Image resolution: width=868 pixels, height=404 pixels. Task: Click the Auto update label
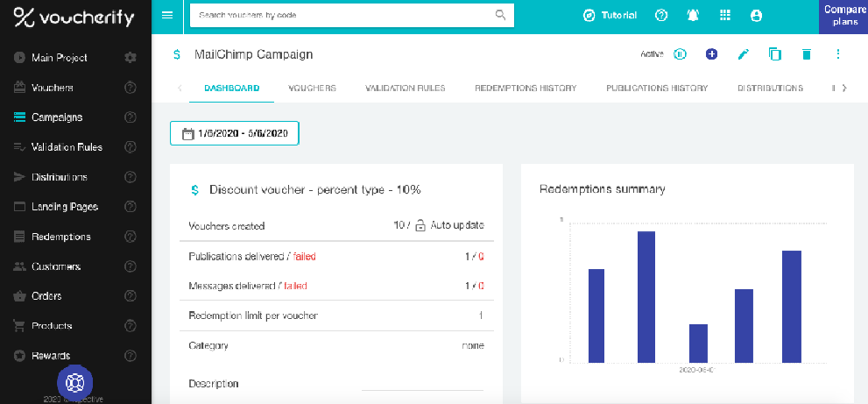click(x=457, y=225)
